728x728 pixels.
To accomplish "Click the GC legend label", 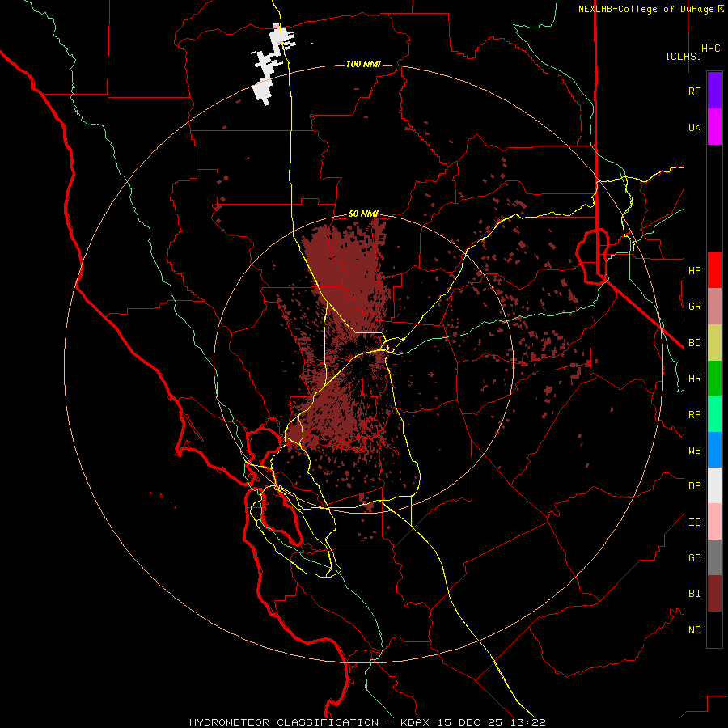I will point(694,558).
